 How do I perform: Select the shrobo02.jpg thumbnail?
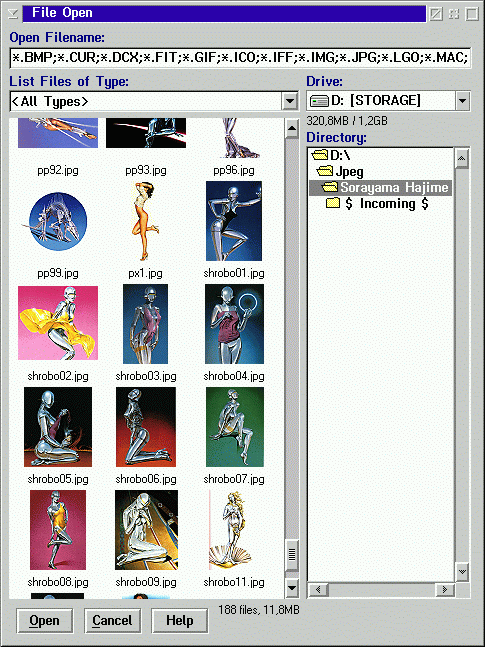pyautogui.click(x=58, y=323)
